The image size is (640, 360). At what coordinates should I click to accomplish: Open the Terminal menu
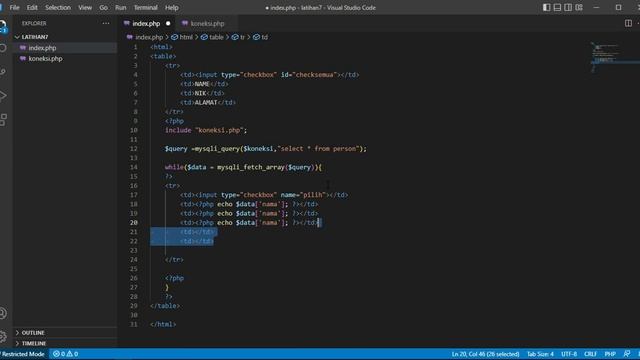point(146,7)
